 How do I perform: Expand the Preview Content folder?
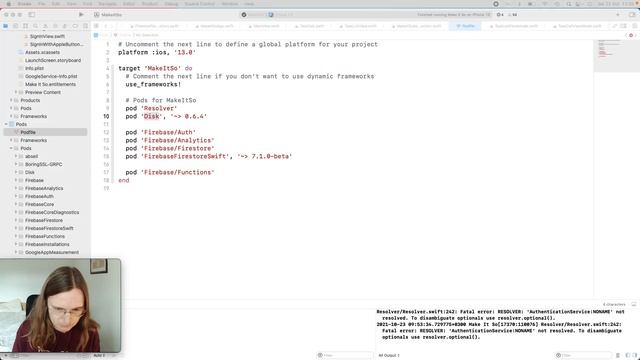(16, 92)
